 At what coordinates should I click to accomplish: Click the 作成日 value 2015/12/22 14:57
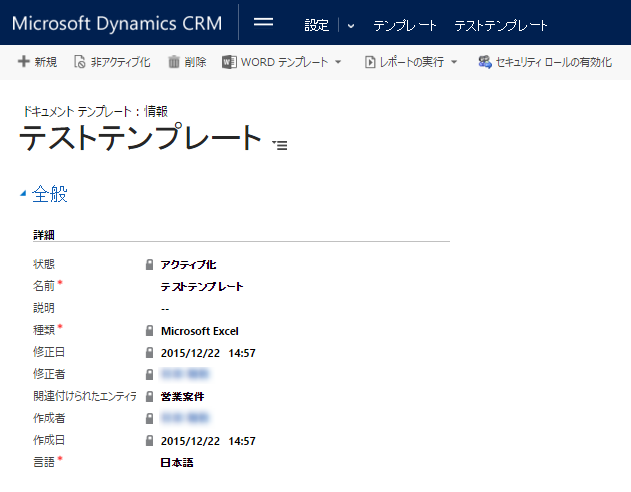pyautogui.click(x=208, y=441)
